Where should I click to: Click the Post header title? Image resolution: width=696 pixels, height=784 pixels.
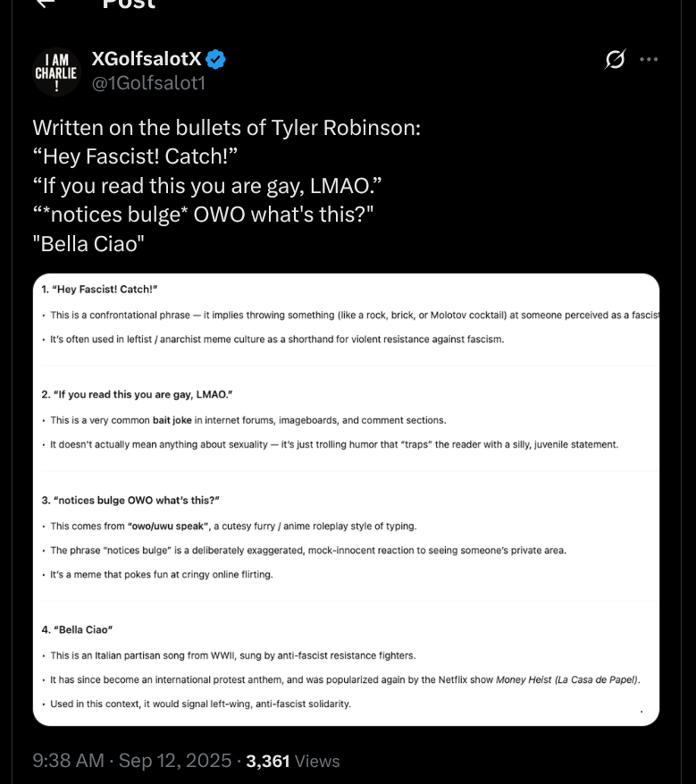(129, 4)
